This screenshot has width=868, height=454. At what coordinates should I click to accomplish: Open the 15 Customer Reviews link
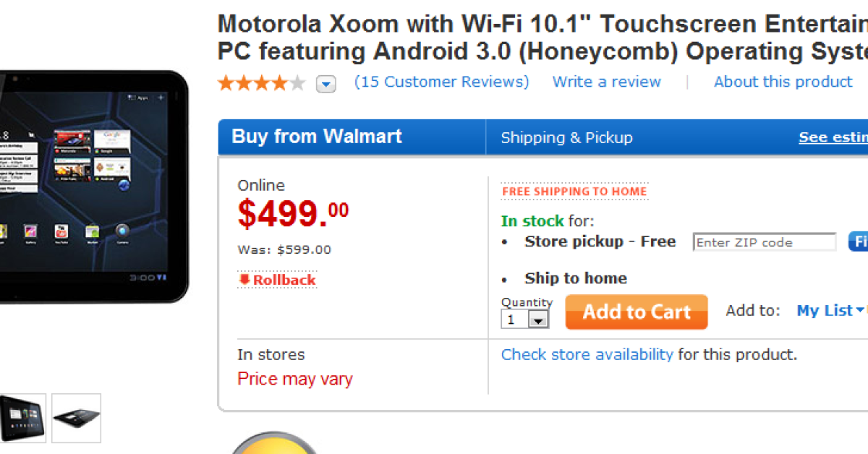(x=441, y=82)
